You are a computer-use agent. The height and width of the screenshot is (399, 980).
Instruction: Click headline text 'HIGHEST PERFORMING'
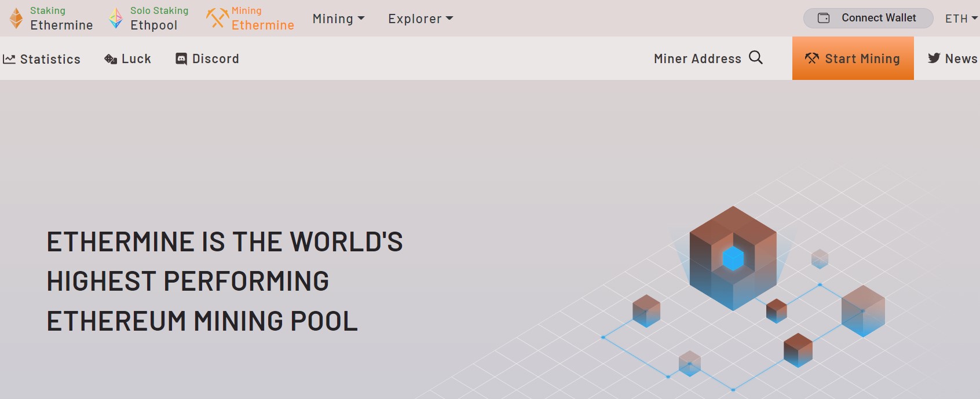coord(188,281)
